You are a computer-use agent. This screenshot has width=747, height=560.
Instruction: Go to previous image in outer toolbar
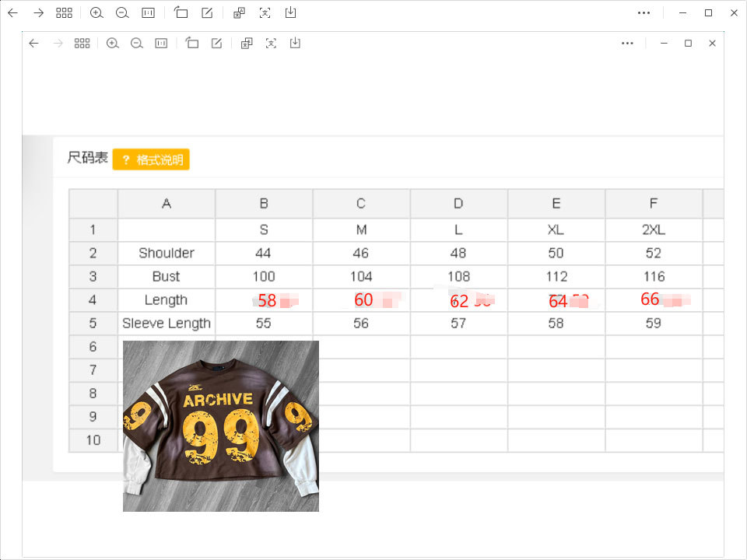coord(12,13)
